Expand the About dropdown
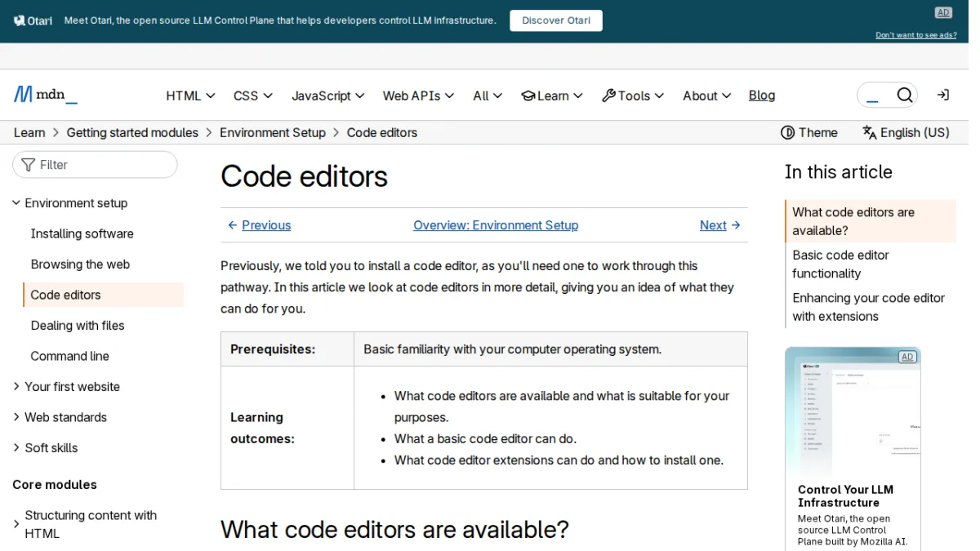The width and height of the screenshot is (980, 551). pyautogui.click(x=707, y=96)
